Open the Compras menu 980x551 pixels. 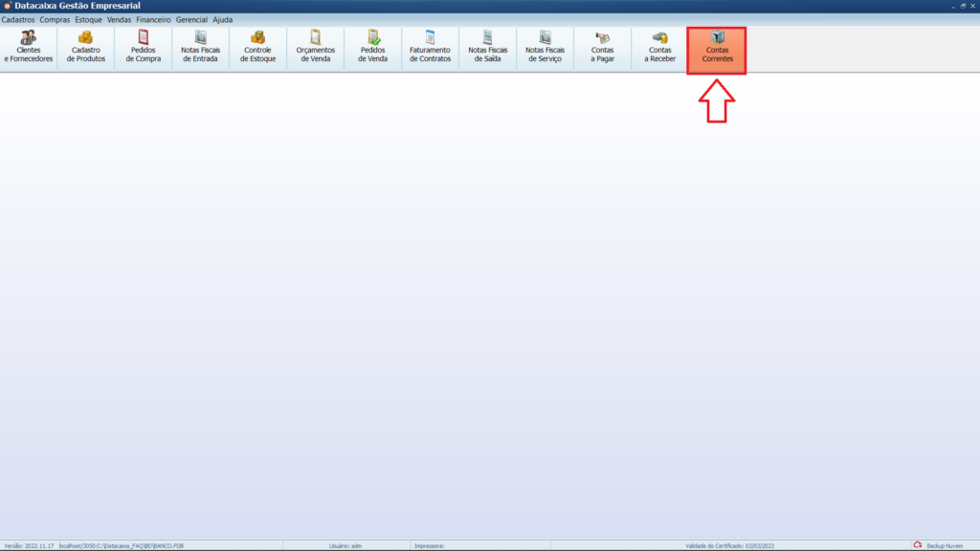click(55, 19)
